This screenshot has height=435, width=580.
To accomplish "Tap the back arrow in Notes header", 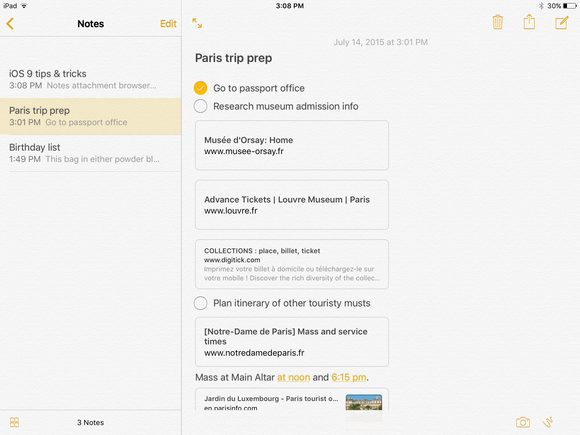I will pyautogui.click(x=10, y=24).
